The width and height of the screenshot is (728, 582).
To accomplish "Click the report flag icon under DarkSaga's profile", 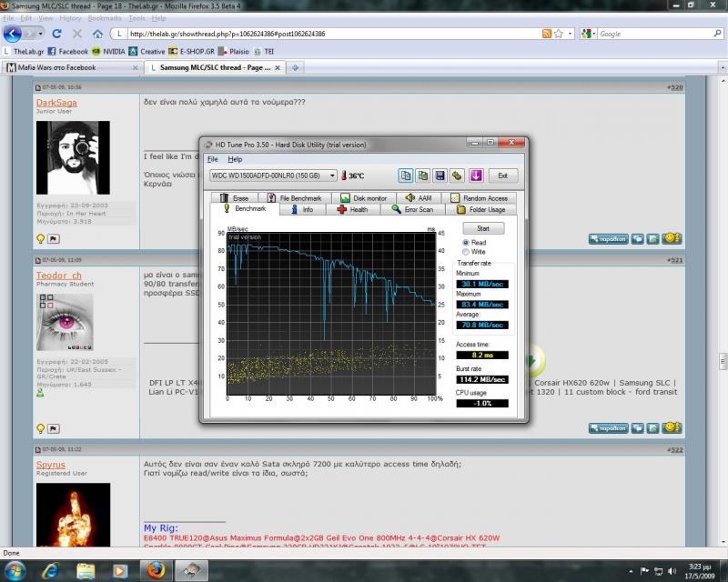I will tap(54, 238).
